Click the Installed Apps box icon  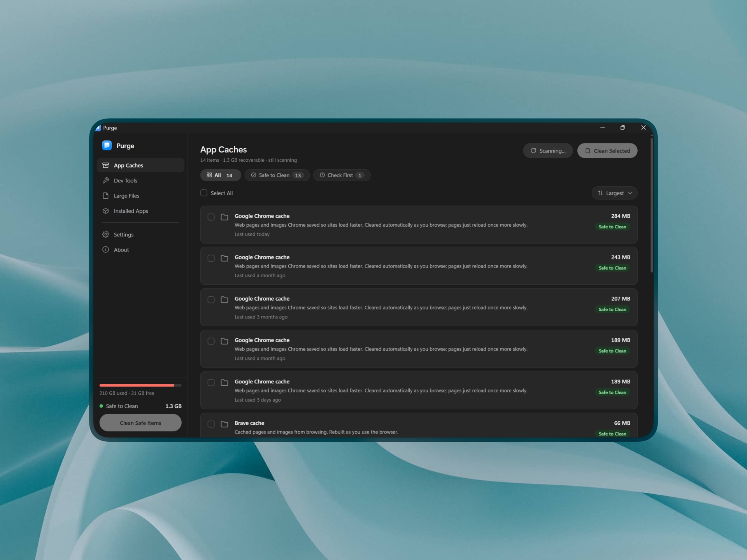pos(105,211)
